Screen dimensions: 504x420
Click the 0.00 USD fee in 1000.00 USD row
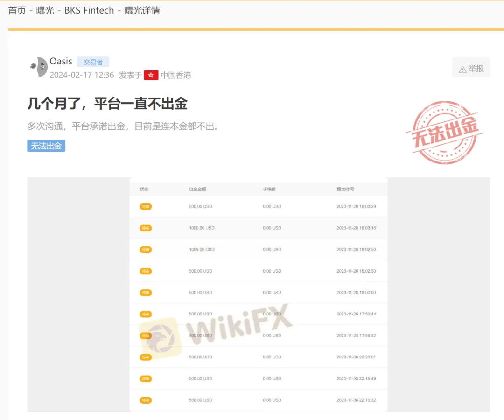pyautogui.click(x=272, y=228)
